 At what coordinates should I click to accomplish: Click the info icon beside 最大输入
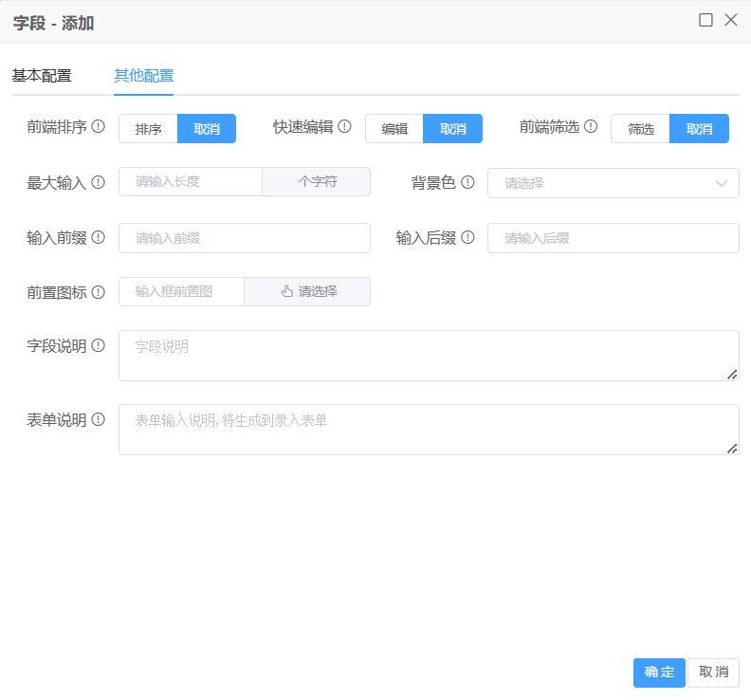pos(98,182)
